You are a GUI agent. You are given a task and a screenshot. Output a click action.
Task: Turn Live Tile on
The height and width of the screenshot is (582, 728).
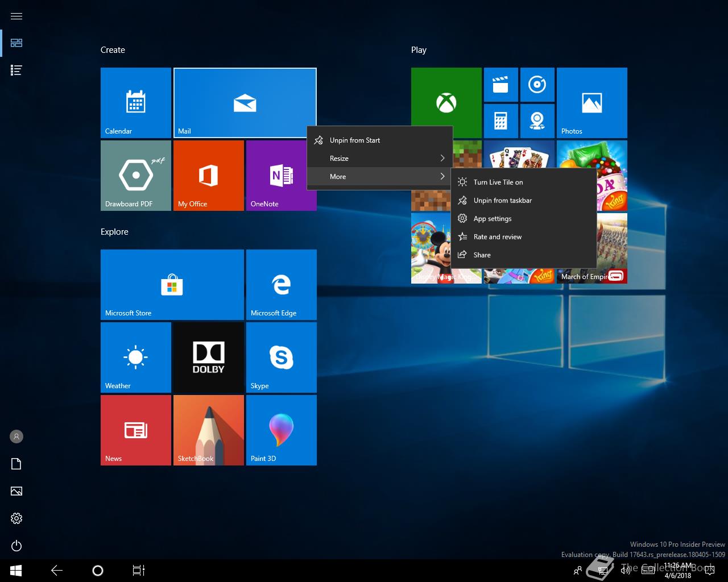tap(524, 182)
